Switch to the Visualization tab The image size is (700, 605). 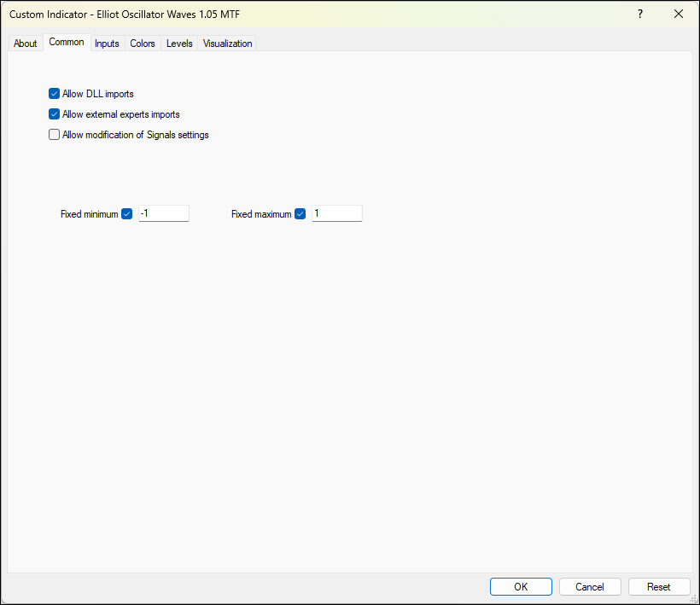point(227,44)
